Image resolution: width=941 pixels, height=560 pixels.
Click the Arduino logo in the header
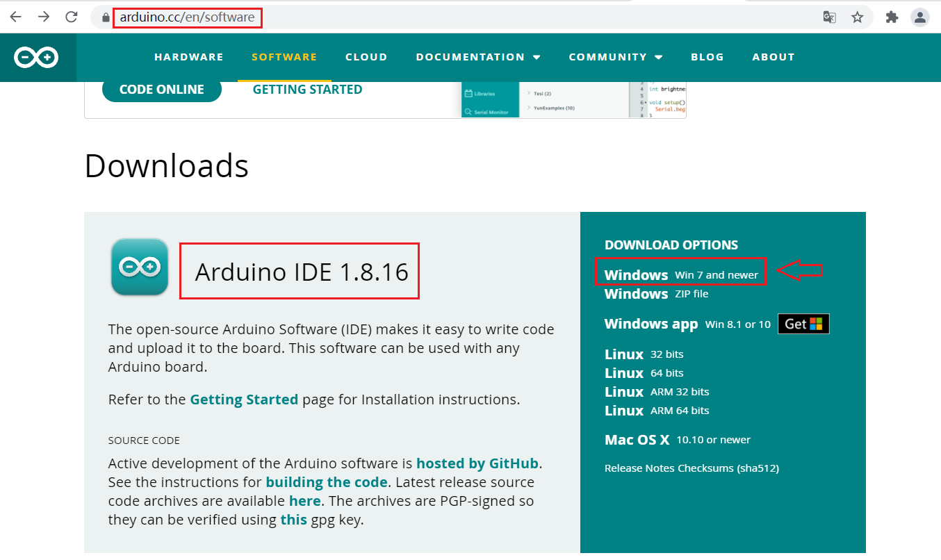38,58
